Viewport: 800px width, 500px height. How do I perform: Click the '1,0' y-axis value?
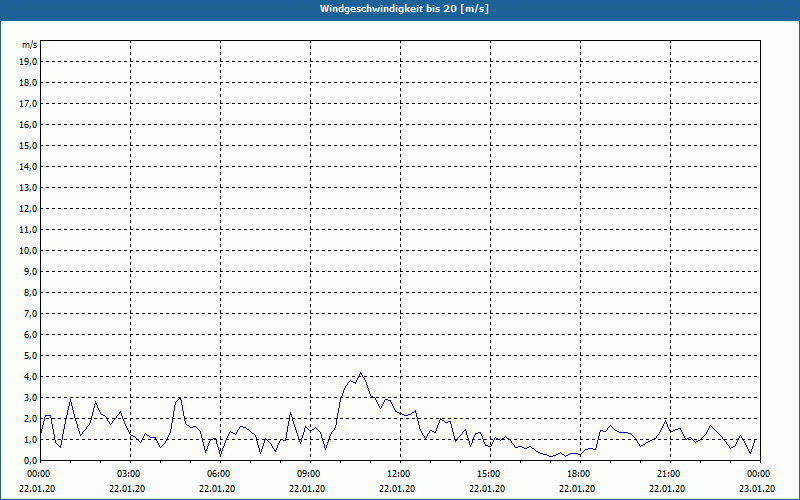(31, 439)
